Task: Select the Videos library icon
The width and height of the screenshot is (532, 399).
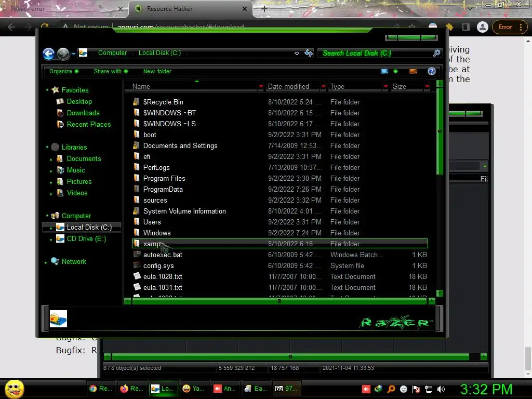Action: coord(60,193)
